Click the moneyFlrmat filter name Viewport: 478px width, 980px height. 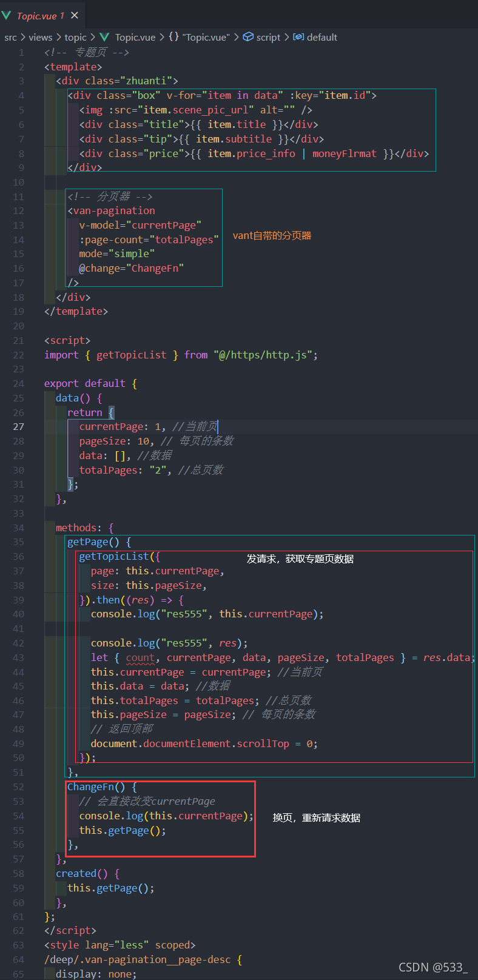pyautogui.click(x=345, y=154)
